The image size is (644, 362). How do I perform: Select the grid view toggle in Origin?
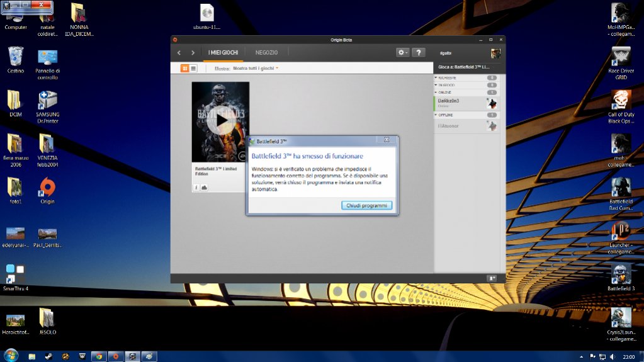pyautogui.click(x=185, y=68)
